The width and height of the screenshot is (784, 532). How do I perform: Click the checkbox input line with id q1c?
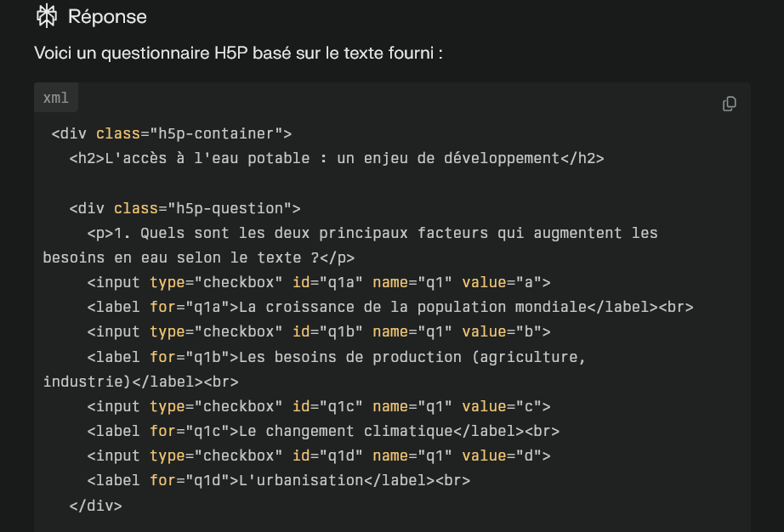[319, 406]
